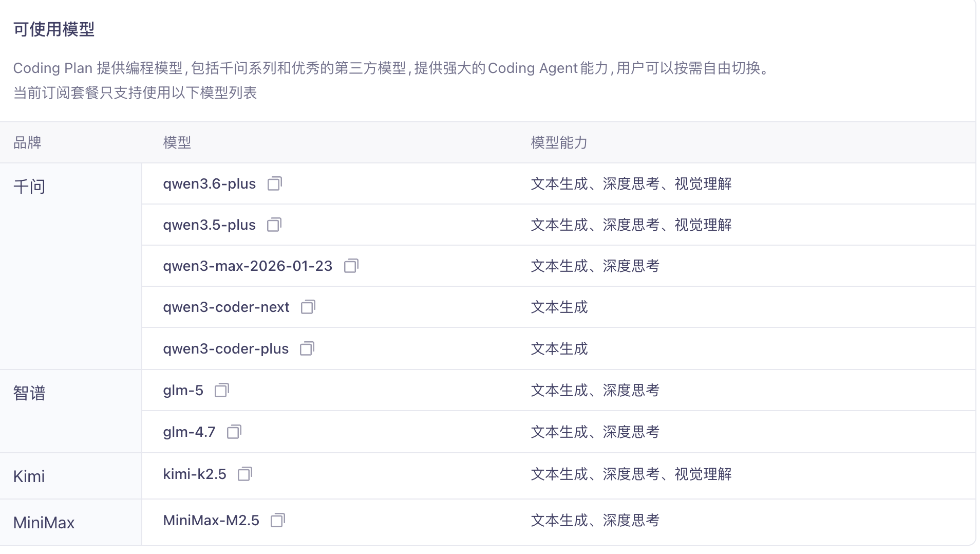Copy the qwen3-max-2026-01-23 model name
980x554 pixels.
(351, 266)
